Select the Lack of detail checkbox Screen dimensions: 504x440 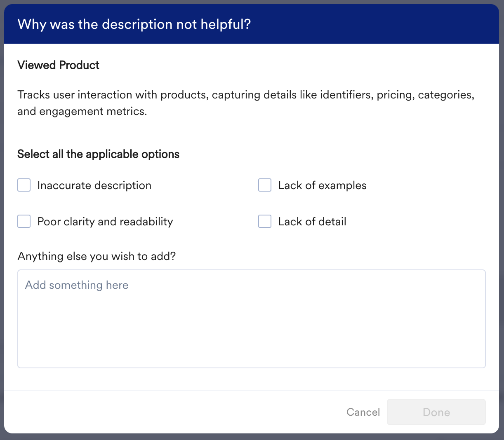point(265,222)
